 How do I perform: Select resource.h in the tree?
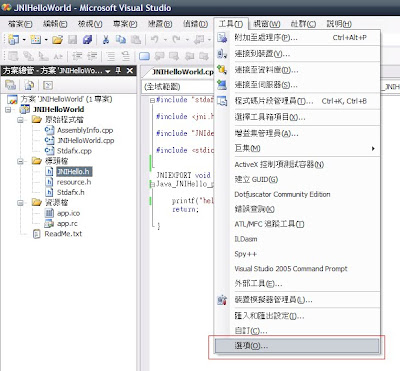pyautogui.click(x=74, y=182)
